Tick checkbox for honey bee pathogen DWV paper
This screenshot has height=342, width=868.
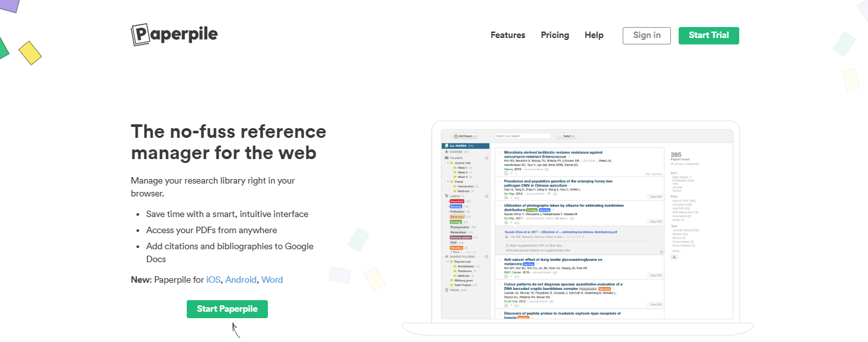(x=498, y=182)
